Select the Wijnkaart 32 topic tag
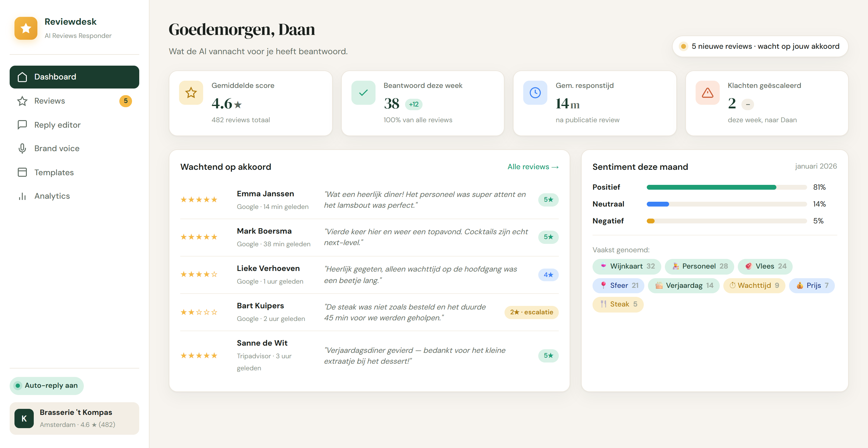The width and height of the screenshot is (868, 448). tap(626, 266)
